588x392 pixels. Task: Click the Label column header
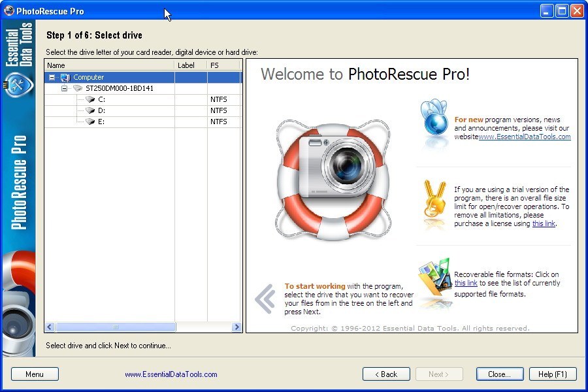pos(191,65)
